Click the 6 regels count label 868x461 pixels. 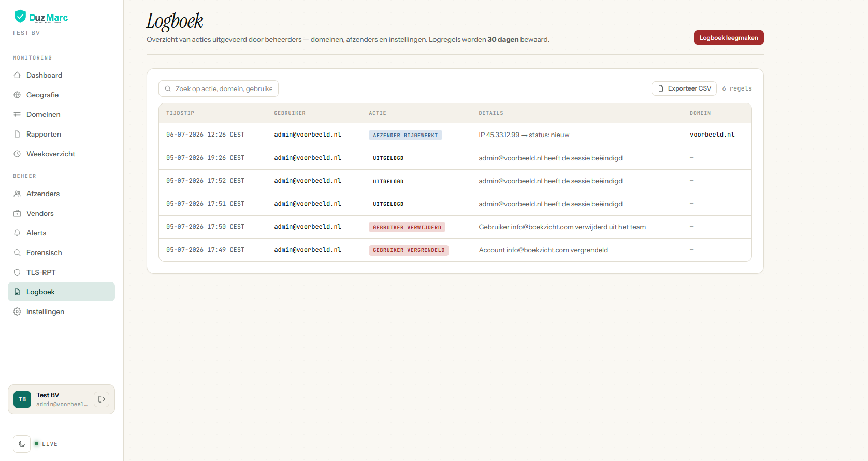[x=737, y=88]
